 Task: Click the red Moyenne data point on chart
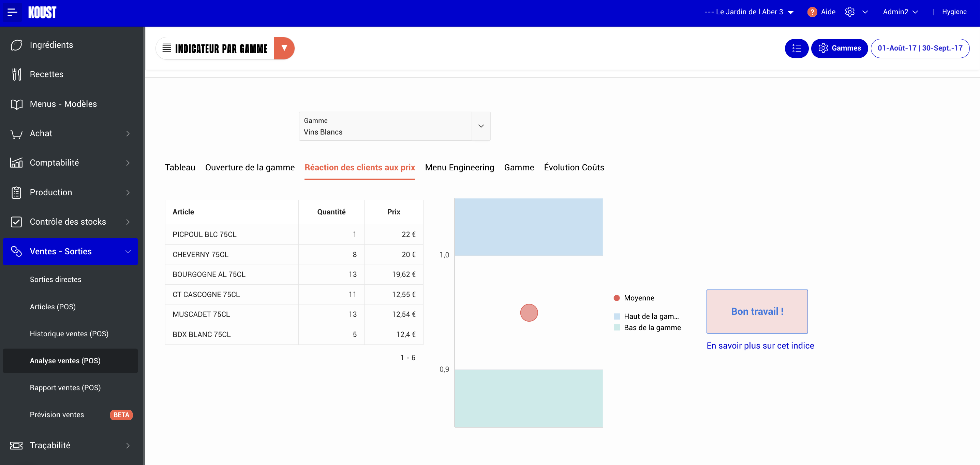tap(529, 313)
